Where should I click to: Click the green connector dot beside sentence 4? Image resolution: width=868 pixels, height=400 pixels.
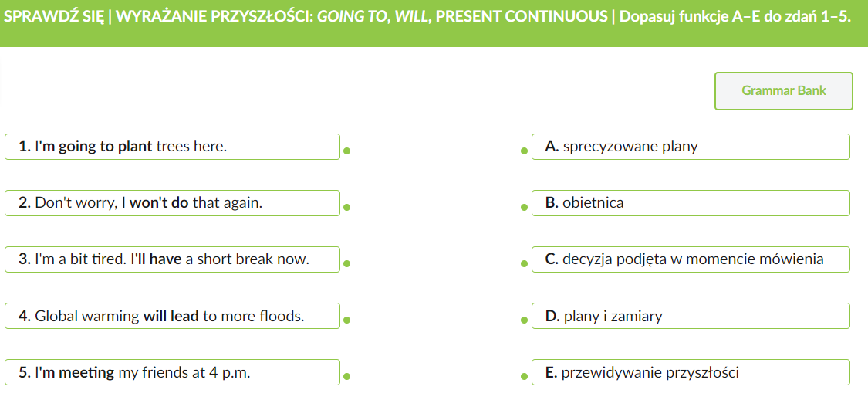point(347,320)
